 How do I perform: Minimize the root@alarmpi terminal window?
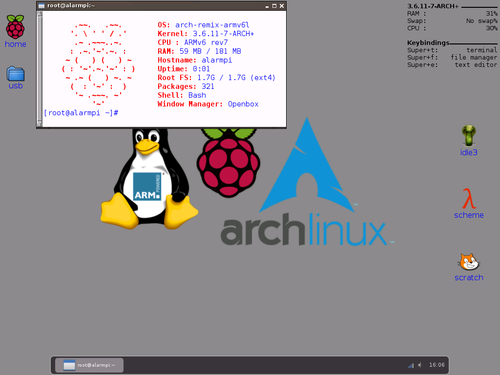(x=267, y=6)
